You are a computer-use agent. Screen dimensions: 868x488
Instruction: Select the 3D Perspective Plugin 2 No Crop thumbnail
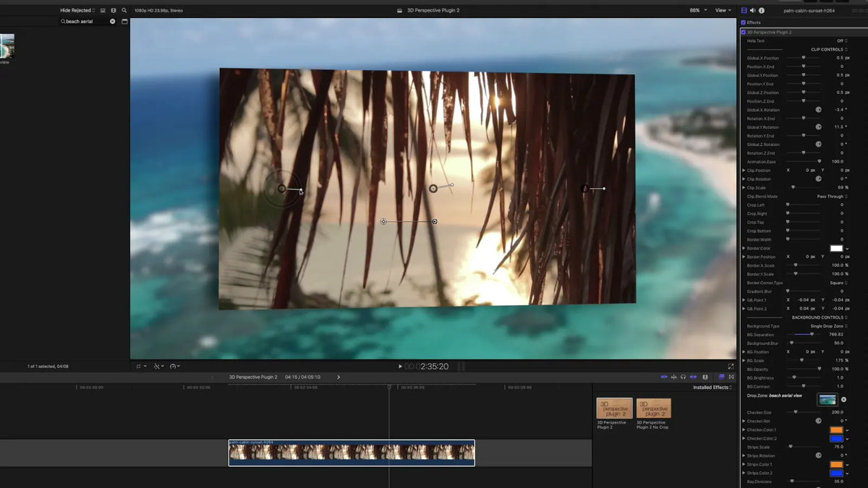(653, 408)
